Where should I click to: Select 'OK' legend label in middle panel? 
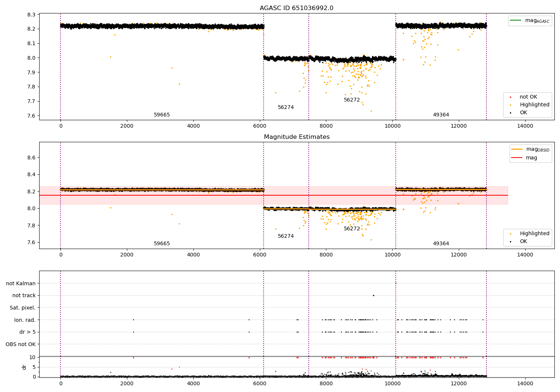[523, 241]
